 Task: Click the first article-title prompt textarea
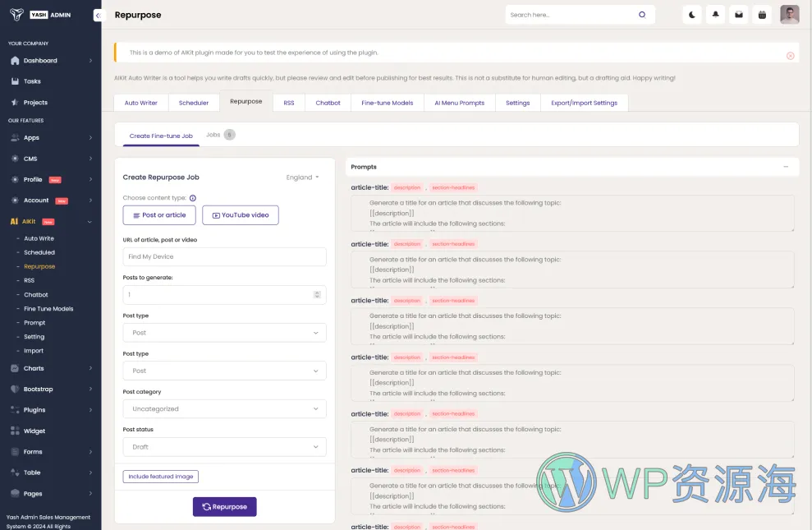click(x=572, y=213)
